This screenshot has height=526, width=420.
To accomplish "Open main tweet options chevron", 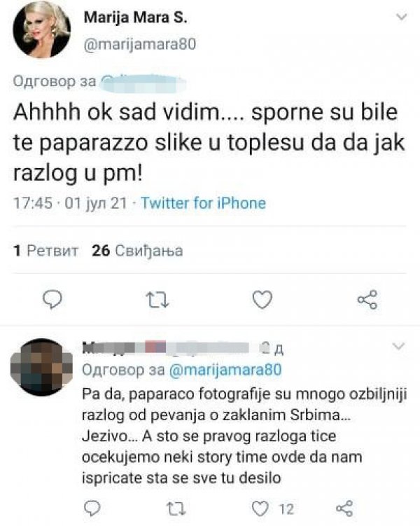I will click(x=400, y=17).
